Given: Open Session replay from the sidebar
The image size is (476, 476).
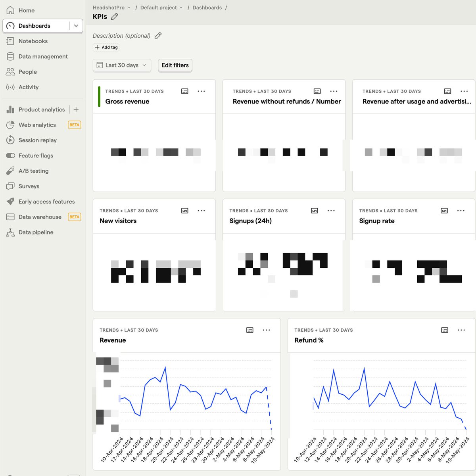Looking at the screenshot, I should pyautogui.click(x=37, y=140).
